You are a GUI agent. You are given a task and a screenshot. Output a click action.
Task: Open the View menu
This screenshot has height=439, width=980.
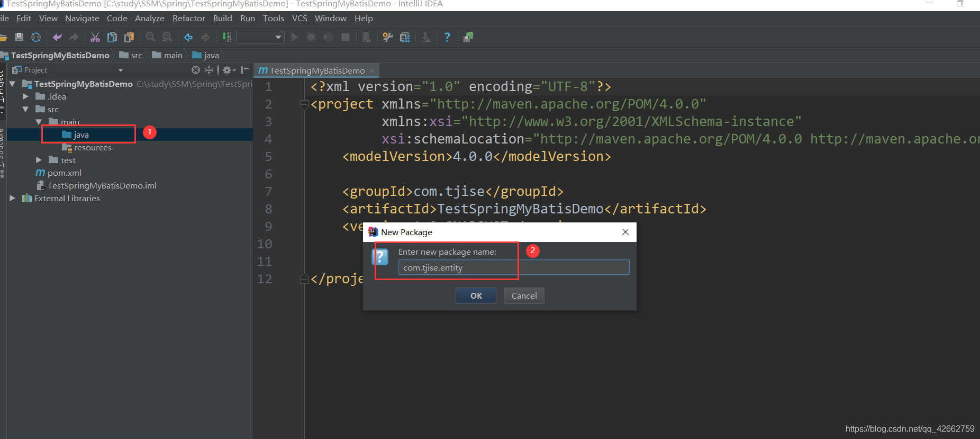48,18
